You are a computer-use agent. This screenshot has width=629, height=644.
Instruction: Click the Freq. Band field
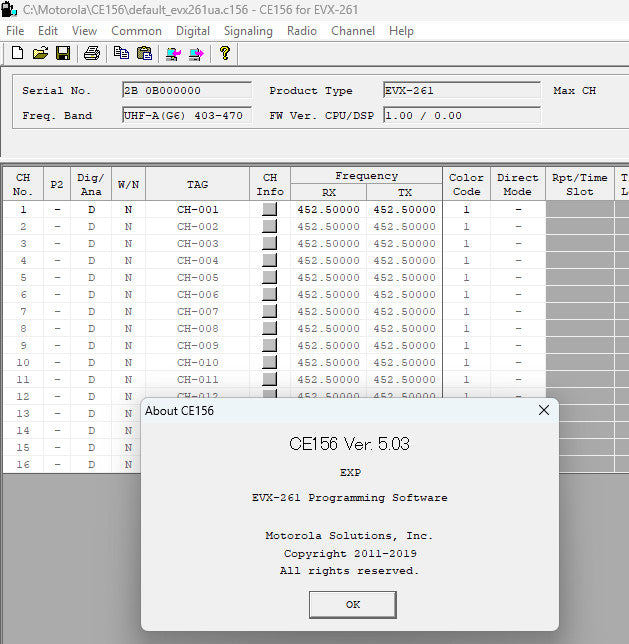(x=187, y=115)
